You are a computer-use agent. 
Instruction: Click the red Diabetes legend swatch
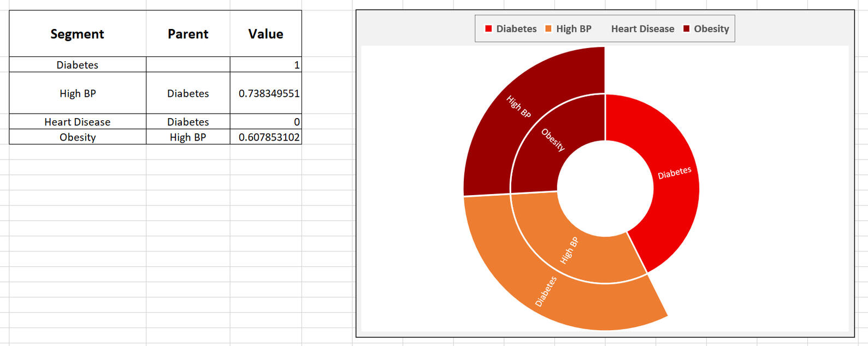coord(488,29)
